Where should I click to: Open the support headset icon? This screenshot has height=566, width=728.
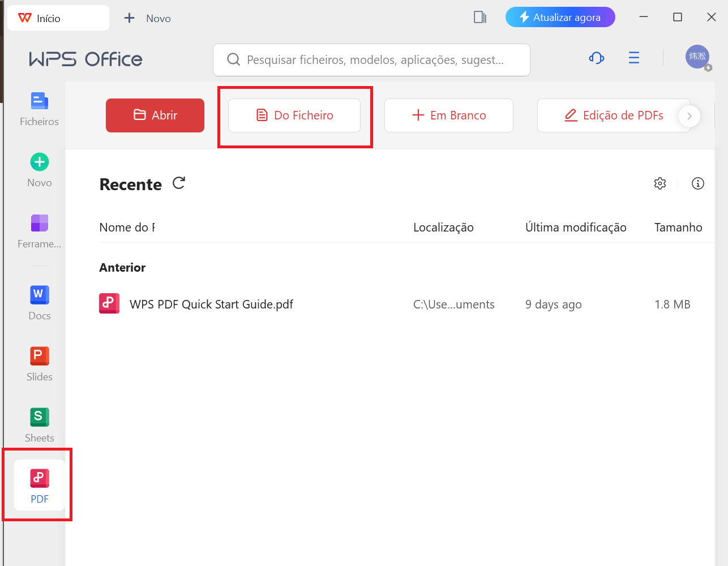(x=597, y=58)
